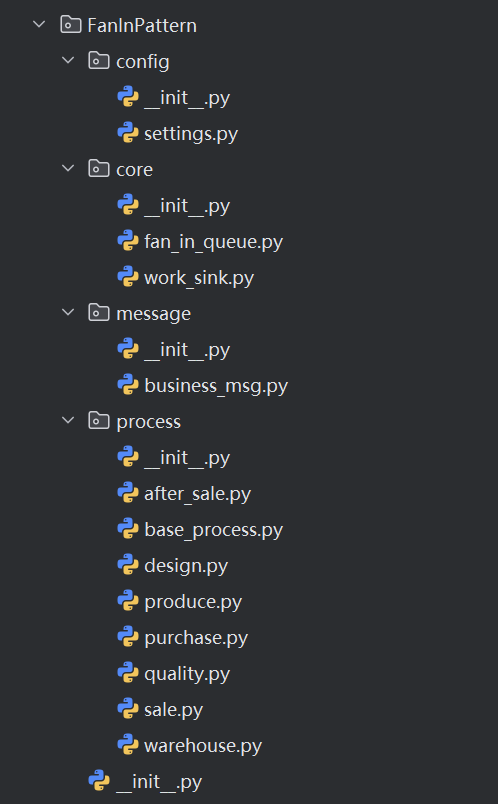Image resolution: width=498 pixels, height=804 pixels.
Task: Open base_process.py file
Action: (213, 530)
